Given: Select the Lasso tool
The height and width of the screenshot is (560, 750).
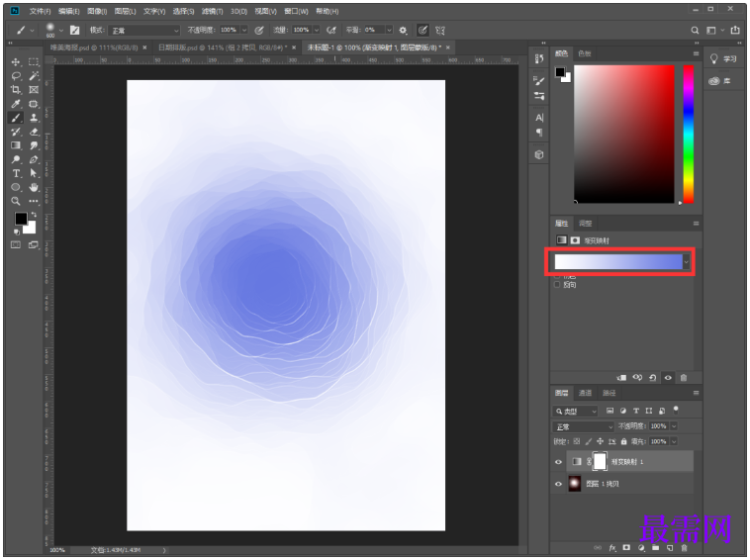Looking at the screenshot, I should (16, 76).
